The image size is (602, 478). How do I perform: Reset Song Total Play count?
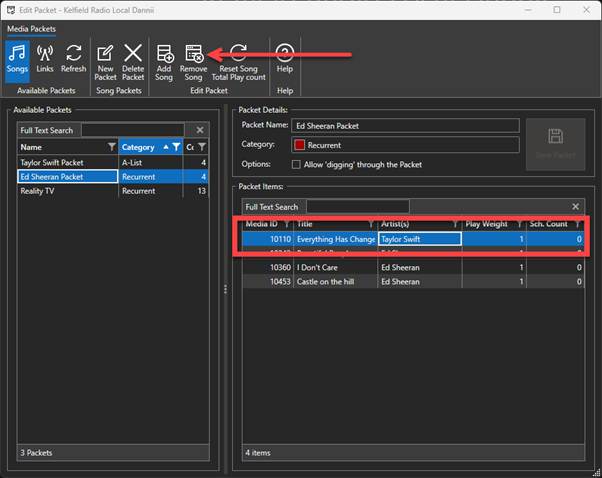point(238,63)
